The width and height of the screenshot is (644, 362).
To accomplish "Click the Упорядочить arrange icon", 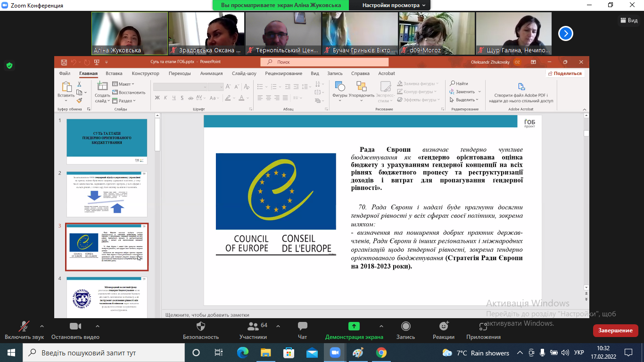I will click(362, 86).
